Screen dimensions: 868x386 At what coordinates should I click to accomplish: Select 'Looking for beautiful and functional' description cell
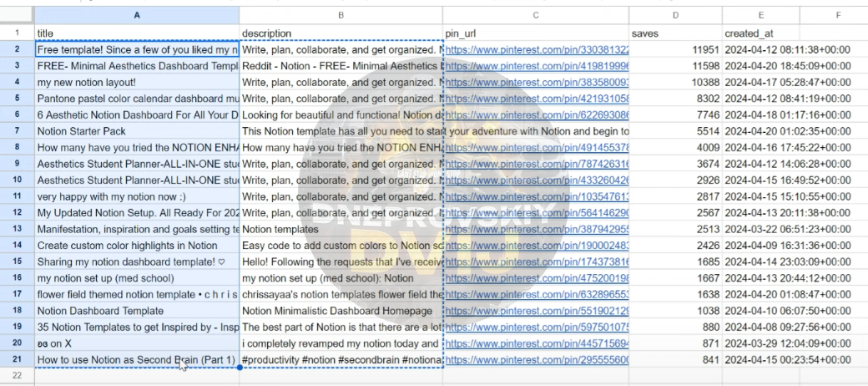pos(341,115)
